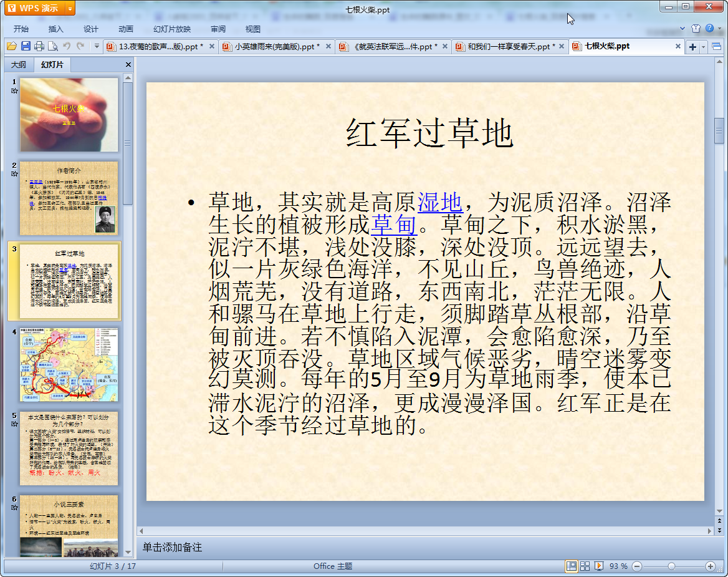
Task: Redo the last undone action
Action: 80,46
